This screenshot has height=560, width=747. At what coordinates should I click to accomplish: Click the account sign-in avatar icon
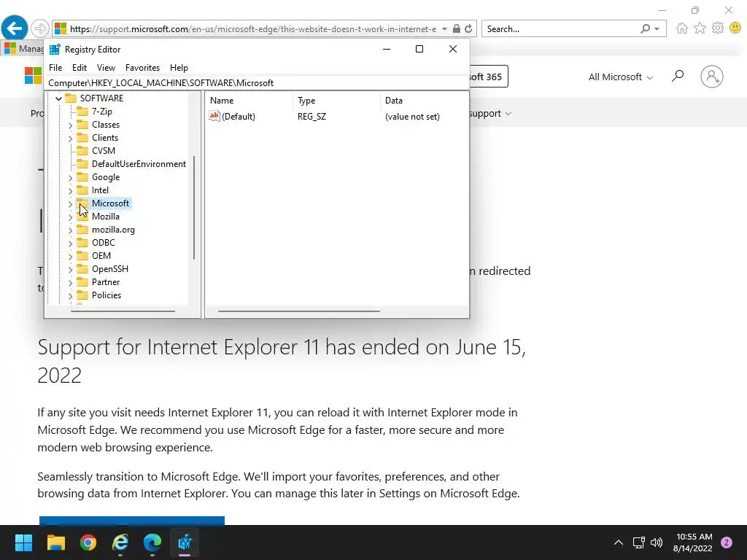pos(712,76)
